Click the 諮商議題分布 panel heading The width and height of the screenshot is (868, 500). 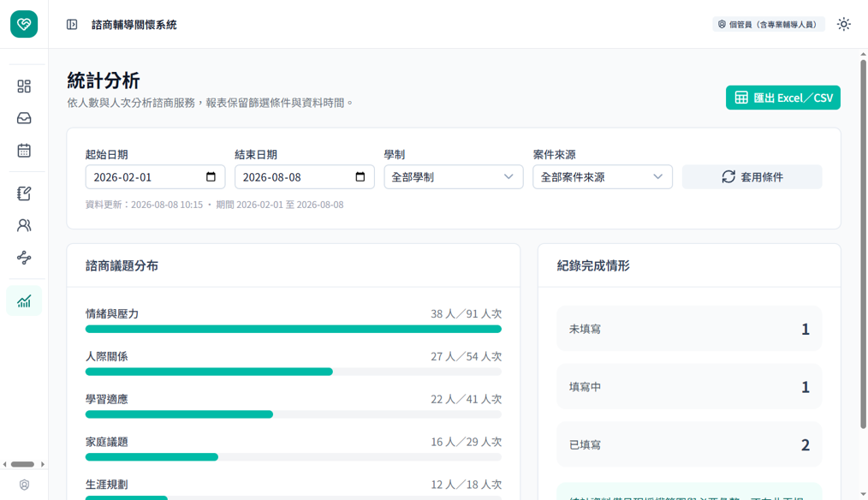click(x=122, y=265)
